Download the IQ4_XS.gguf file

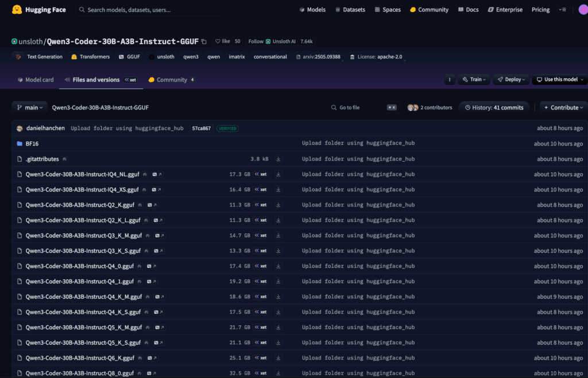[278, 190]
